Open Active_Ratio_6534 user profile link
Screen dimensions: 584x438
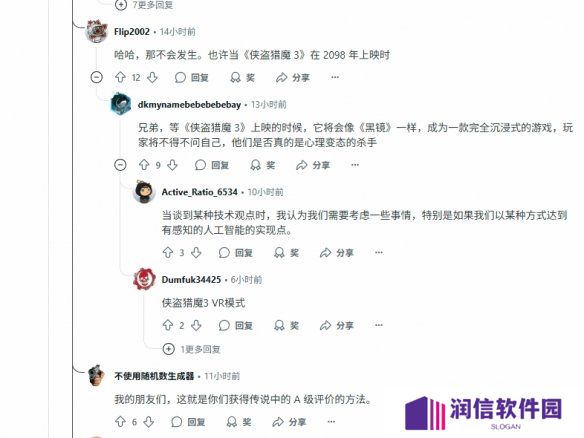(200, 192)
